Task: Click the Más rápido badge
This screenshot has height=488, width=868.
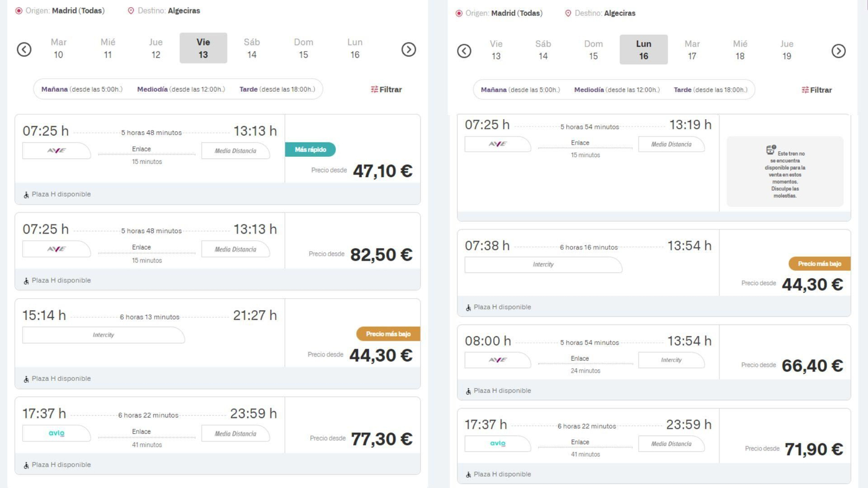Action: 310,149
